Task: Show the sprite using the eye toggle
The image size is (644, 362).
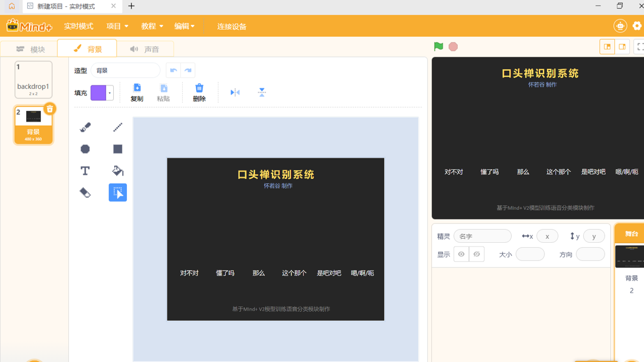Action: click(x=461, y=254)
